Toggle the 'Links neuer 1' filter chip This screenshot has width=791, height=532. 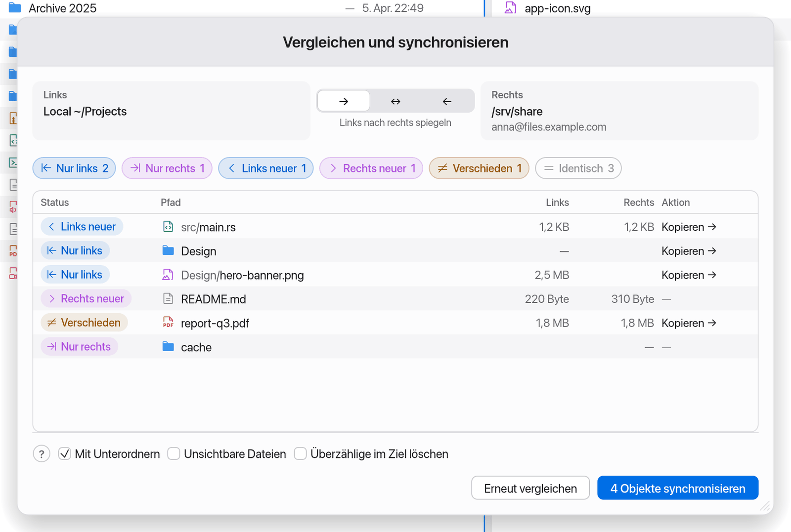(266, 168)
